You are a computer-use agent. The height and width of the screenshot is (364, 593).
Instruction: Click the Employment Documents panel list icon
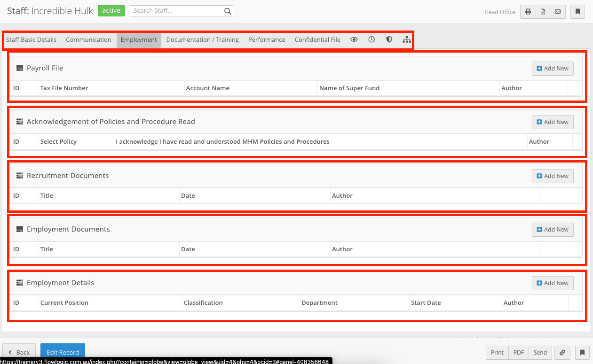click(x=20, y=229)
